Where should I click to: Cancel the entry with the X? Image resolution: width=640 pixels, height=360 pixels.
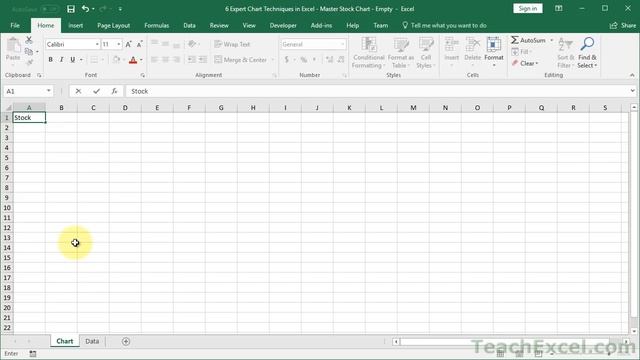(78, 91)
